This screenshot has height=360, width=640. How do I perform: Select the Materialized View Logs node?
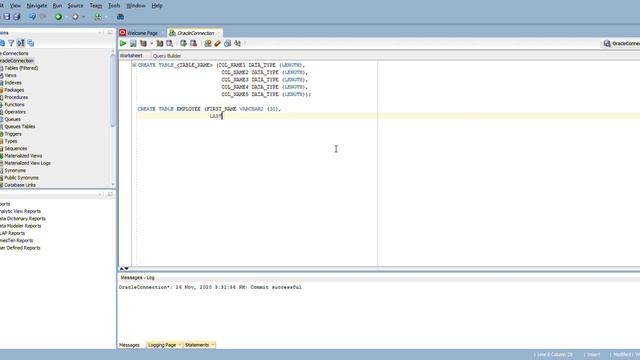[27, 163]
